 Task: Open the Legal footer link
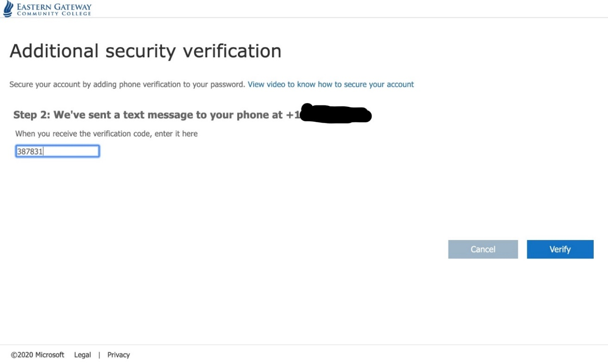click(x=83, y=355)
